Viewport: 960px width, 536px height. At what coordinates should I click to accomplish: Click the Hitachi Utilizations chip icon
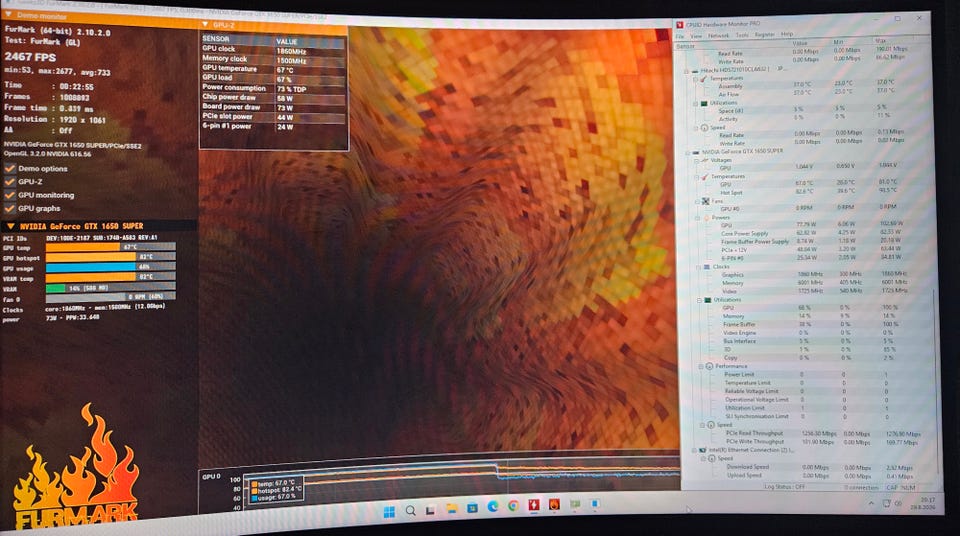click(704, 103)
